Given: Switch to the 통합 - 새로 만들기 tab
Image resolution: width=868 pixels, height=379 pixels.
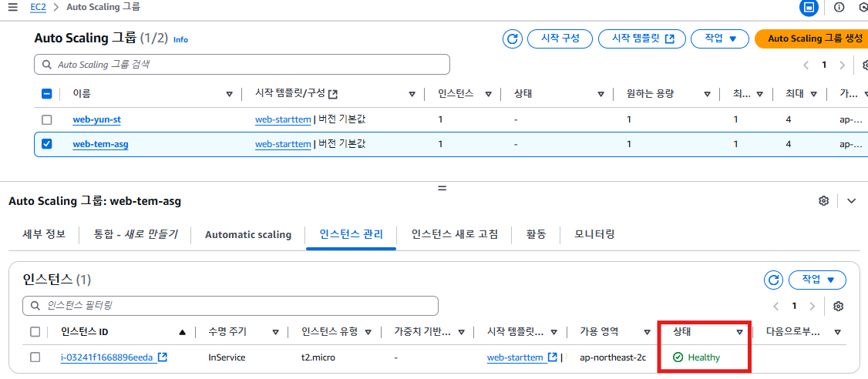Looking at the screenshot, I should coord(136,234).
